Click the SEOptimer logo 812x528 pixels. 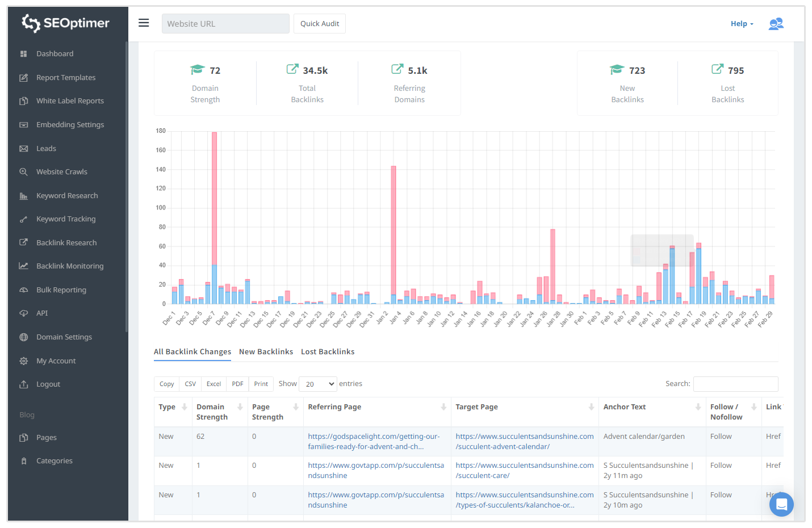tap(66, 23)
